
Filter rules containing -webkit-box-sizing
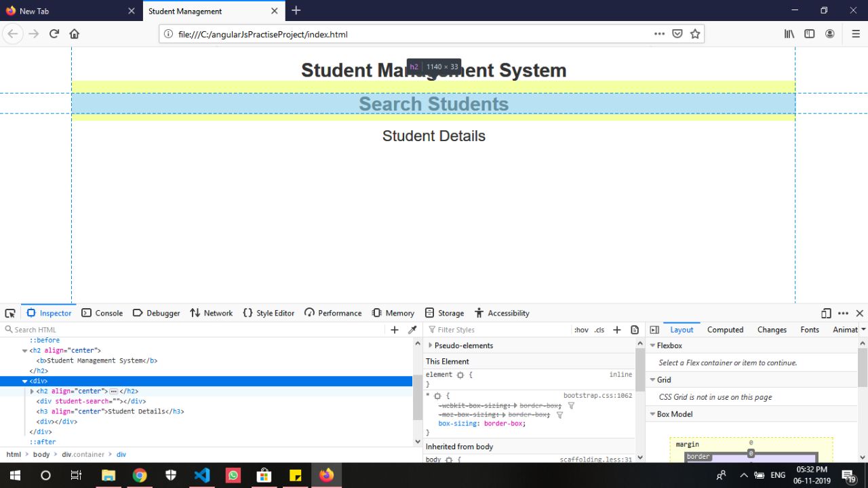[571, 406]
